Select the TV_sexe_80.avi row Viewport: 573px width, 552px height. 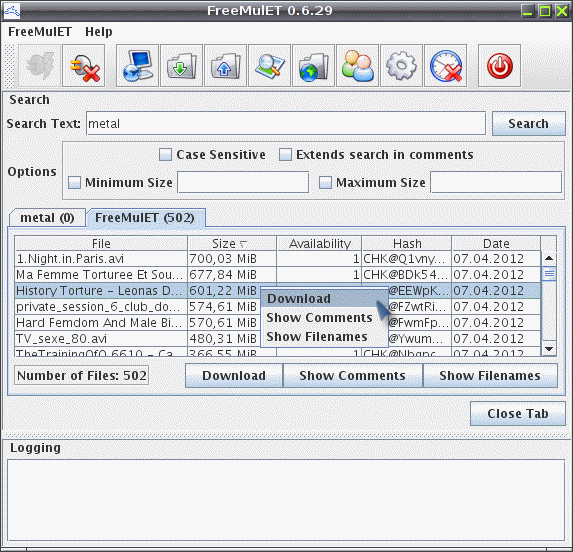click(278, 339)
